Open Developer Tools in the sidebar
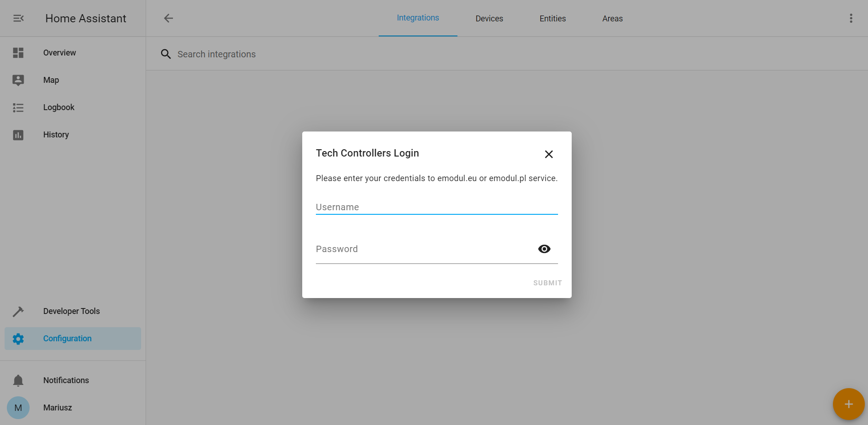 coord(73,311)
